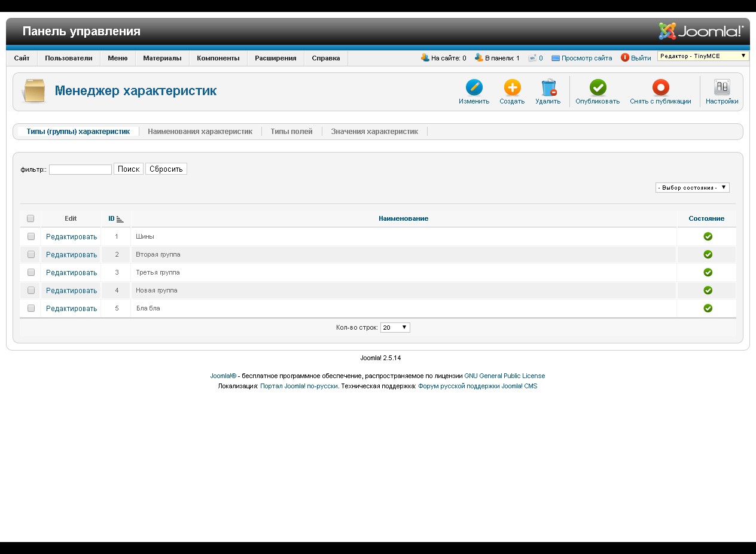Click the Joomla! logo
756x554 pixels.
click(x=701, y=31)
